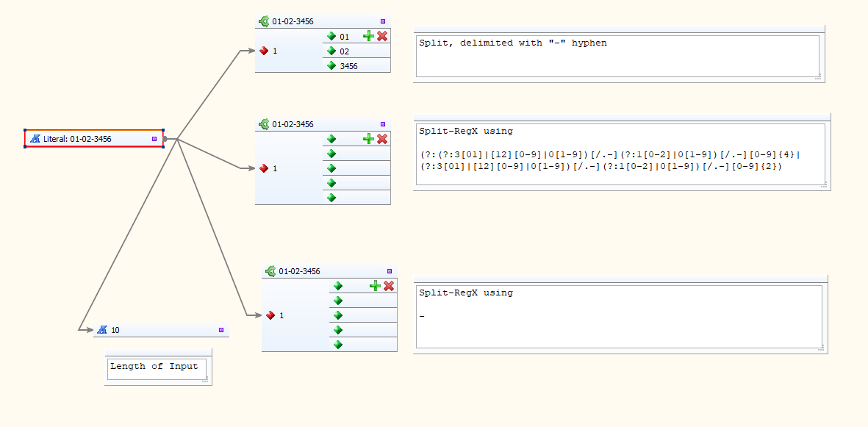Screen dimensions: 868x427
Task: Click third green output diamond of second split node
Action: click(x=331, y=168)
